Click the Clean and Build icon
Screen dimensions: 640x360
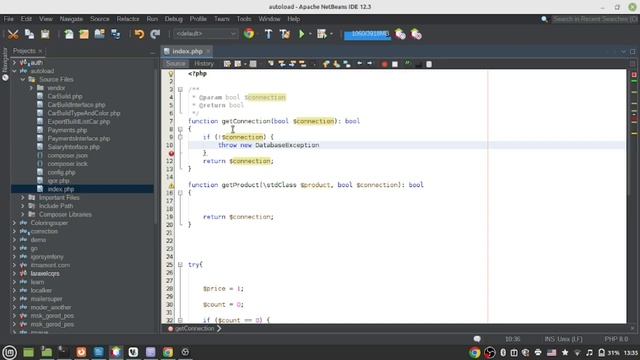pyautogui.click(x=284, y=34)
